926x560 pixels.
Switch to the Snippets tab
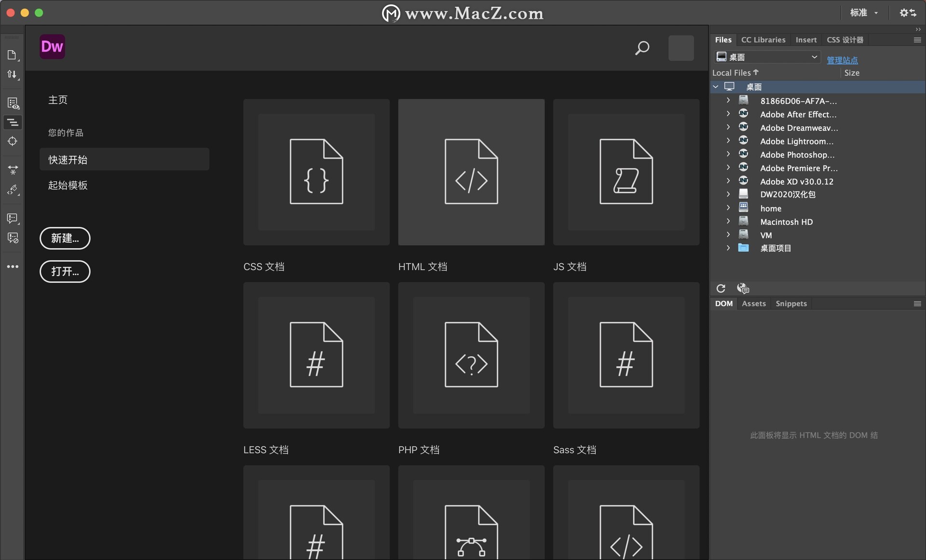click(791, 304)
